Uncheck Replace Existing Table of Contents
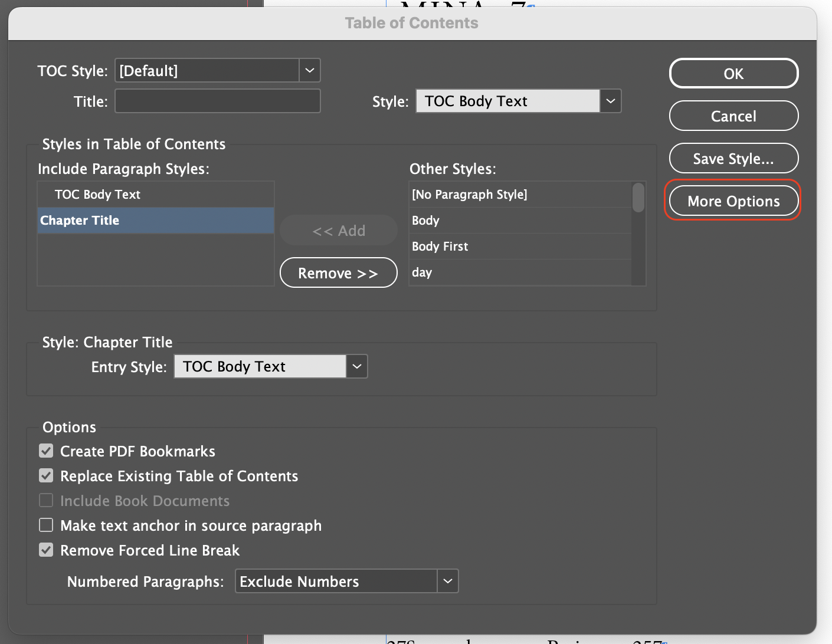This screenshot has width=832, height=644. (x=46, y=475)
